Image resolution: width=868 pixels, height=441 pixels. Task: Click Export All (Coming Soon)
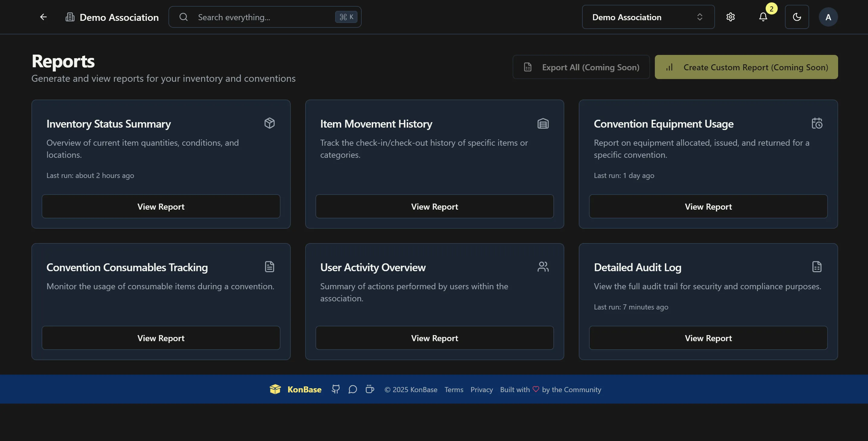[x=581, y=67]
